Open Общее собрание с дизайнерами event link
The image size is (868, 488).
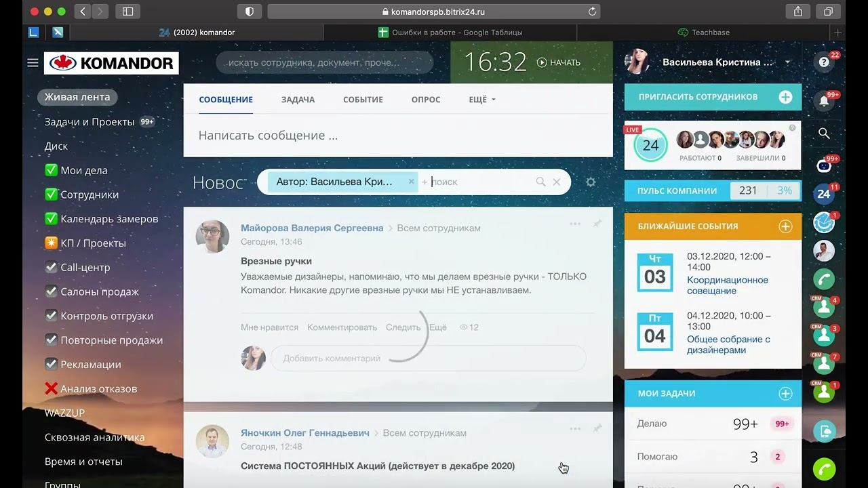(728, 345)
